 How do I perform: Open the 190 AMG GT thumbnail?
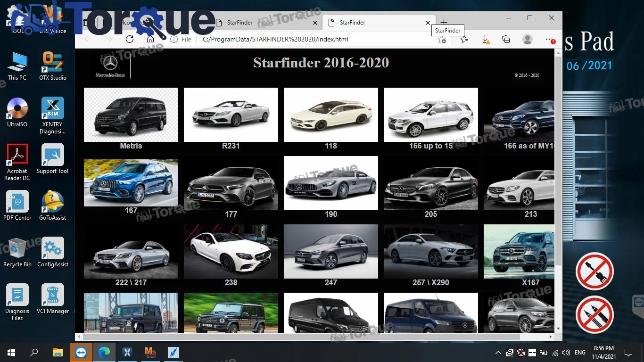pos(331,183)
